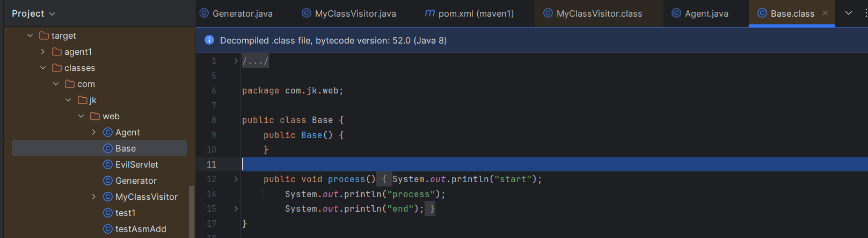Click line number 11 in gutter

click(211, 164)
